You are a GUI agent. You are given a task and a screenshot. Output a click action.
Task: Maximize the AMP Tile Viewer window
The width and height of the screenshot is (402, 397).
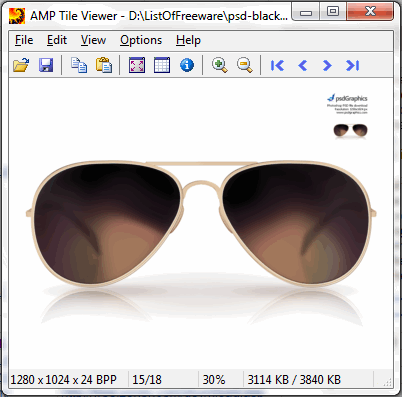333,12
